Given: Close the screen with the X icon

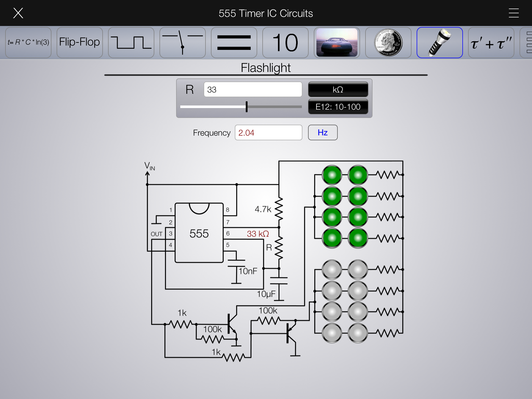Looking at the screenshot, I should (x=18, y=13).
